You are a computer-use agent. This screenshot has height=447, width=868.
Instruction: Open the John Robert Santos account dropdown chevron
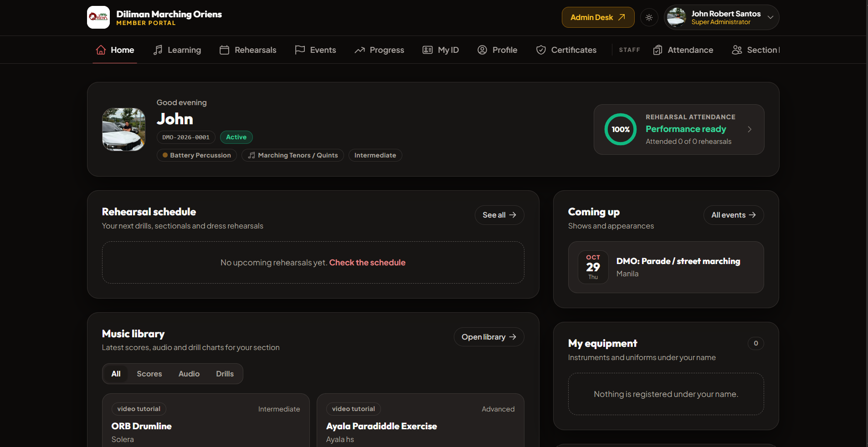tap(770, 17)
